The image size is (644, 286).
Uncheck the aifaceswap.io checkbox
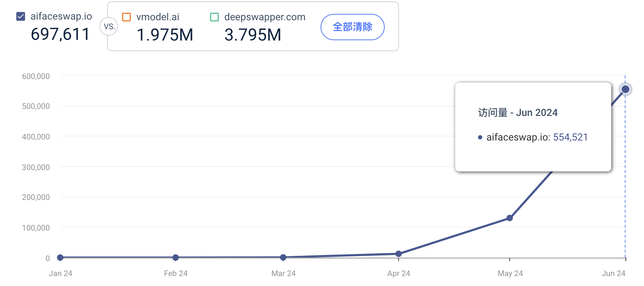click(21, 16)
